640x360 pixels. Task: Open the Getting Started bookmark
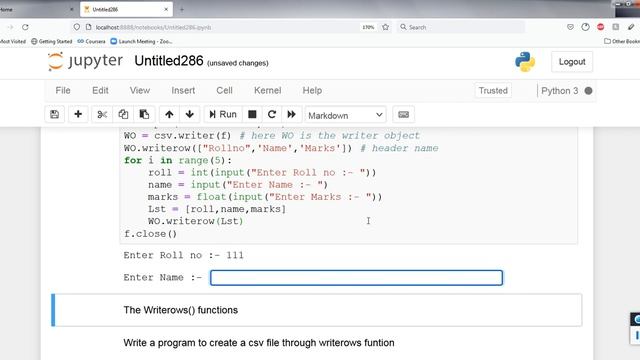[x=51, y=41]
